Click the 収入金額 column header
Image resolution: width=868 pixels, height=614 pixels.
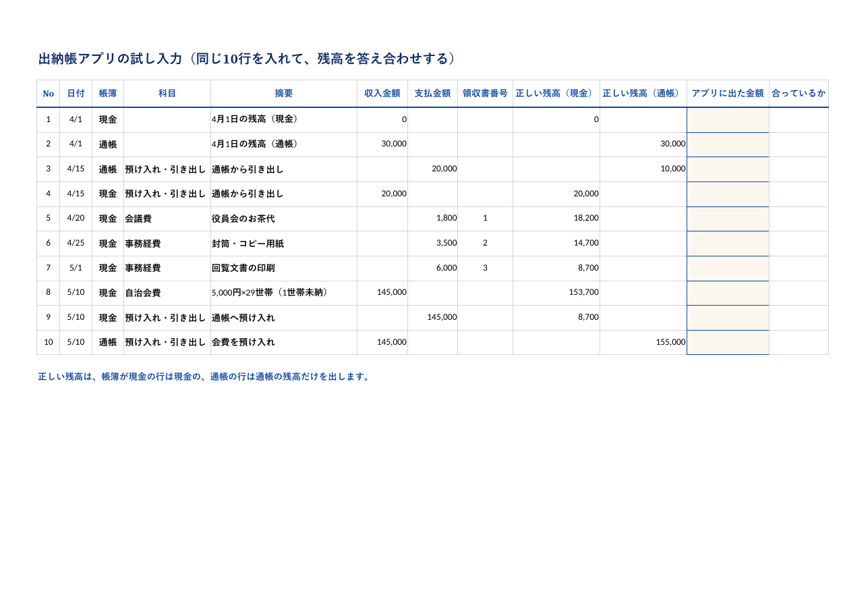pos(382,94)
